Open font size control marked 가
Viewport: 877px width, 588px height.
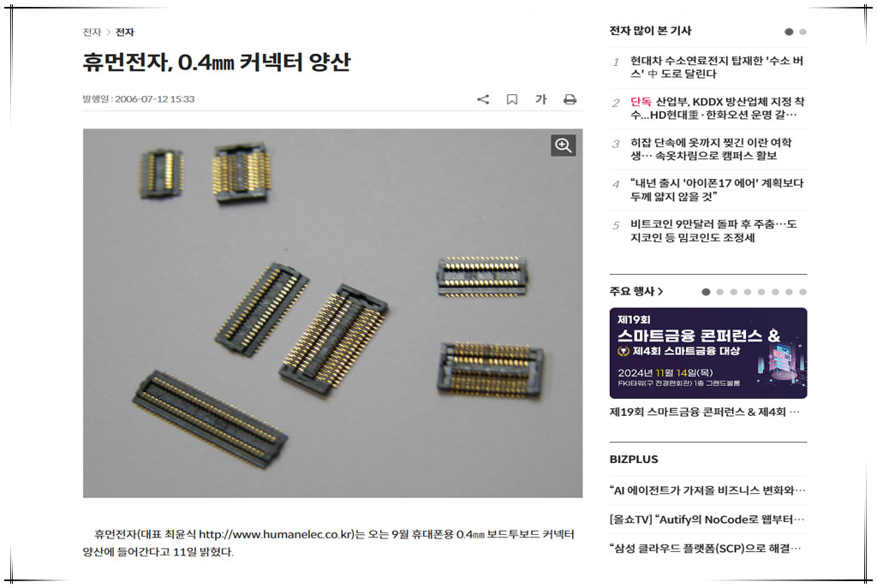[x=540, y=99]
